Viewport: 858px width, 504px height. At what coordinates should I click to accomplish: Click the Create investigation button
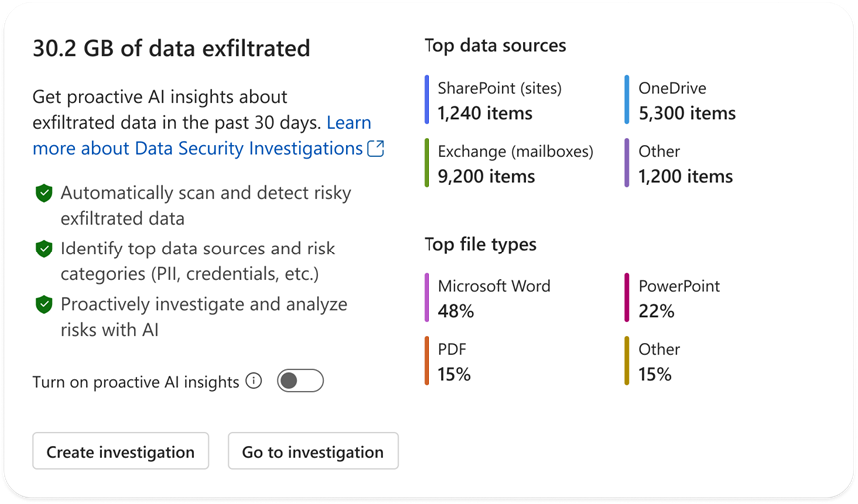pos(121,451)
